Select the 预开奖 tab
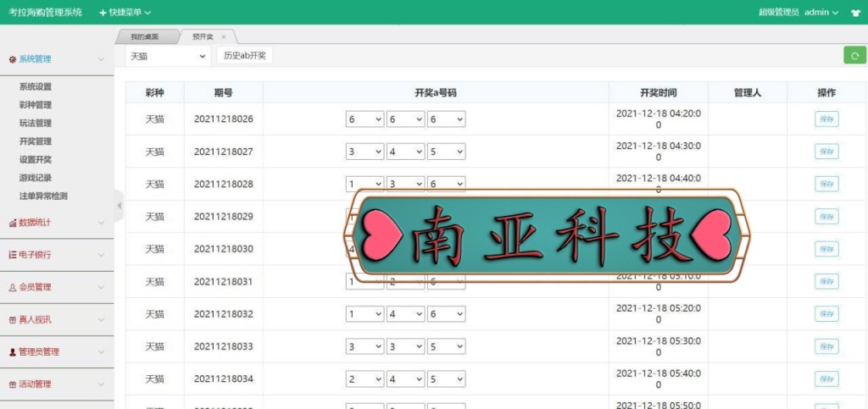The height and width of the screenshot is (409, 868). pyautogui.click(x=203, y=37)
